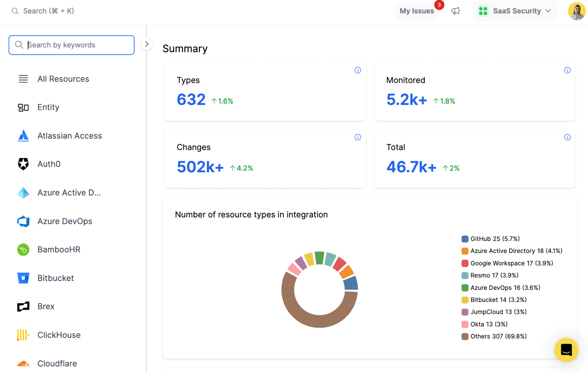Open My Issues

pos(417,11)
